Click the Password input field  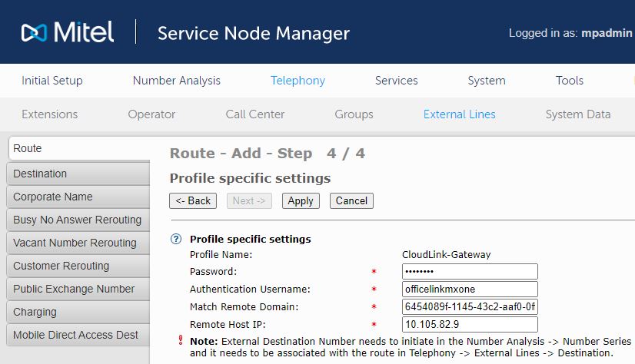pyautogui.click(x=469, y=272)
